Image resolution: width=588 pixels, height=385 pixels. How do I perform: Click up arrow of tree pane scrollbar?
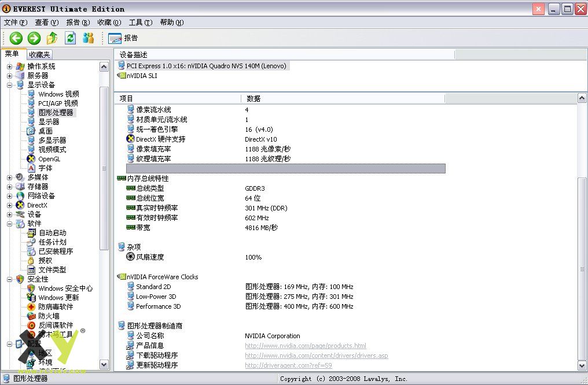(104, 66)
